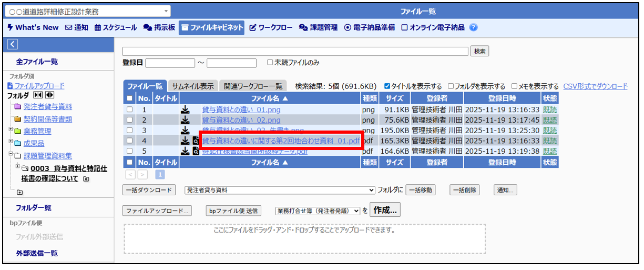
Task: Click the expand all folders icon
Action: (49, 95)
